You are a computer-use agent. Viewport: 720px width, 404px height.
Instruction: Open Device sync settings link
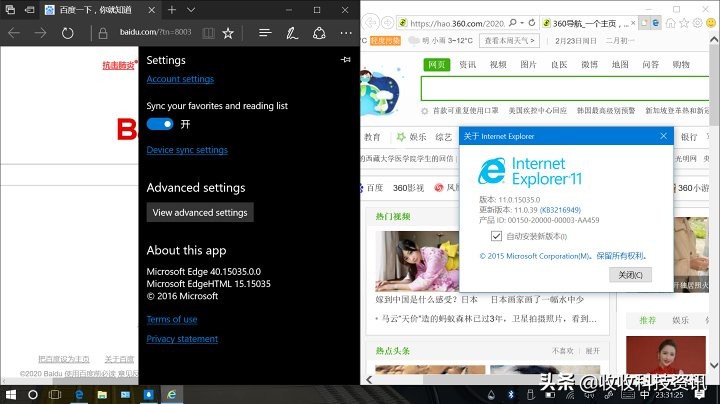187,150
